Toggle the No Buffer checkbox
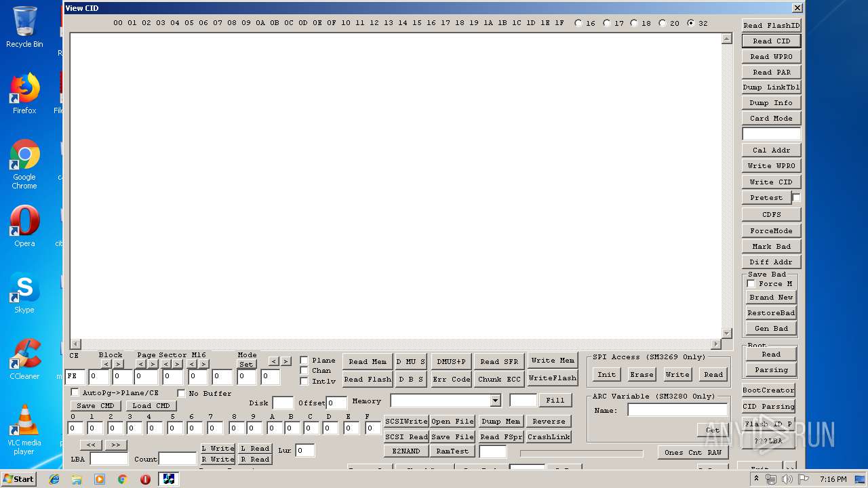 (x=181, y=393)
